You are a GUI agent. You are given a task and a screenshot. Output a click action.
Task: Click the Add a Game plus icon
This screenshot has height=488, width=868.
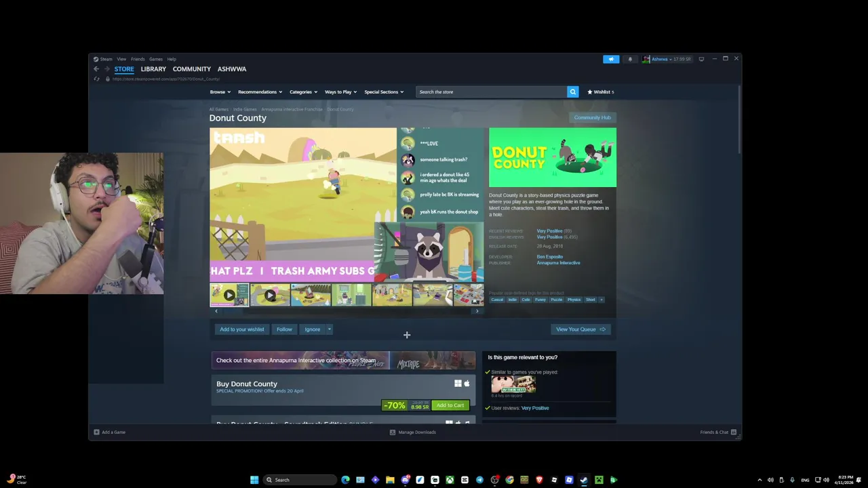coord(96,432)
